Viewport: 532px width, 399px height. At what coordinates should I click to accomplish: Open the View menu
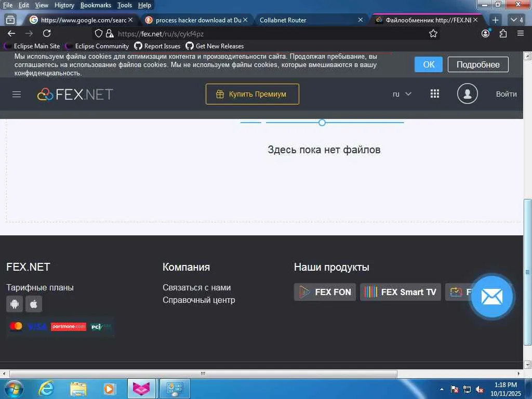[x=42, y=5]
